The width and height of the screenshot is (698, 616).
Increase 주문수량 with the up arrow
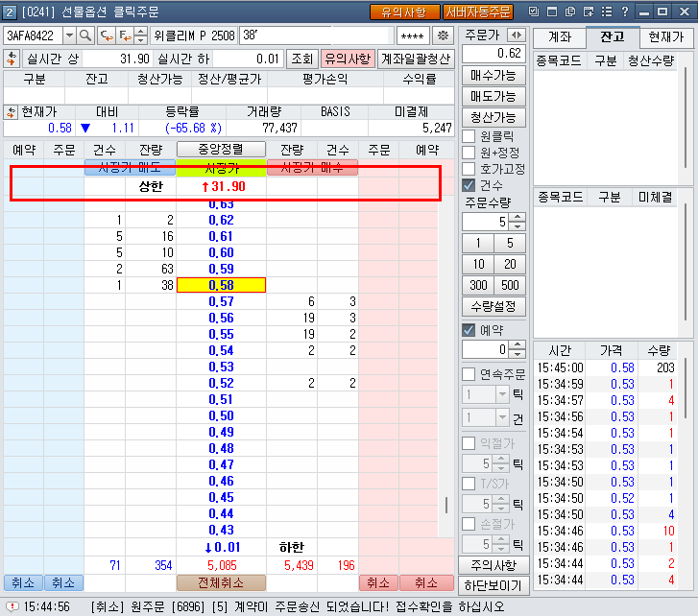pos(517,218)
